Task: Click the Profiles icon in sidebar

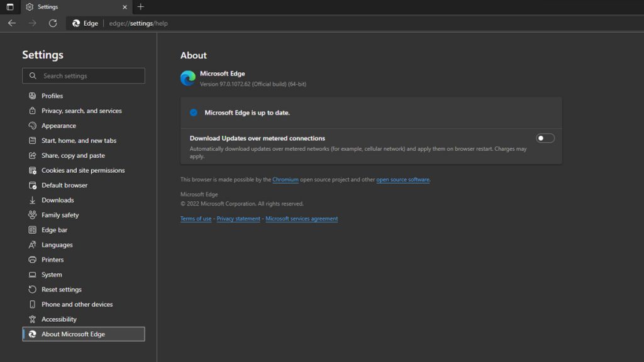Action: point(33,96)
